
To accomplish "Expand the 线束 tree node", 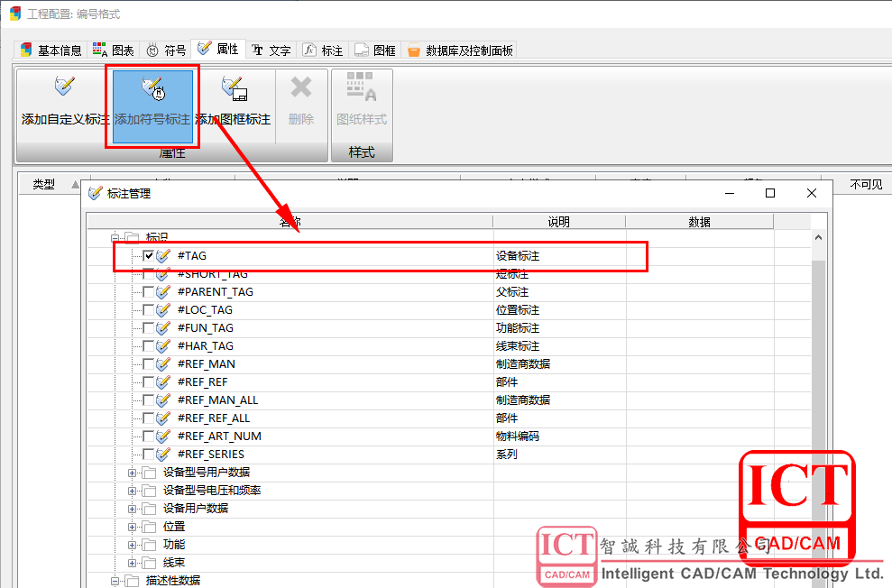I will point(132,563).
